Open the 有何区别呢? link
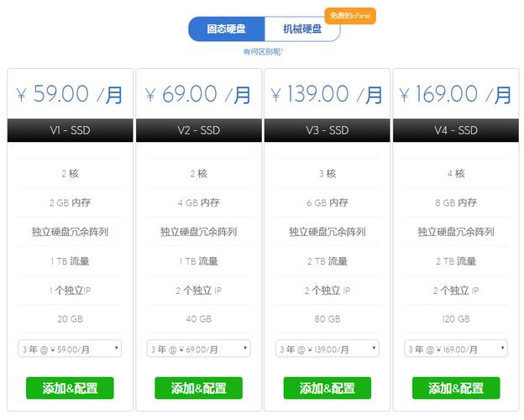The height and width of the screenshot is (420, 524). (263, 52)
